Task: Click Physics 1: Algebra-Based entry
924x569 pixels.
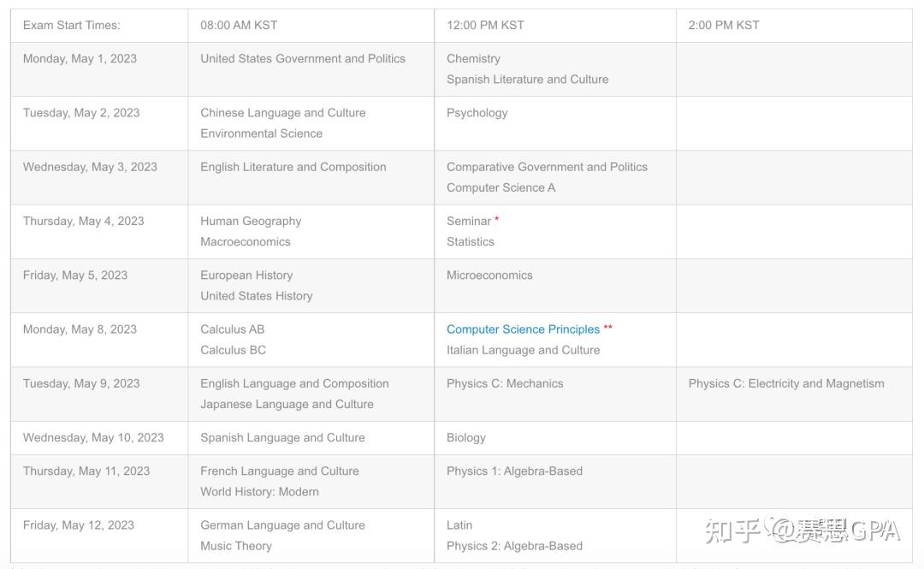Action: [x=514, y=471]
